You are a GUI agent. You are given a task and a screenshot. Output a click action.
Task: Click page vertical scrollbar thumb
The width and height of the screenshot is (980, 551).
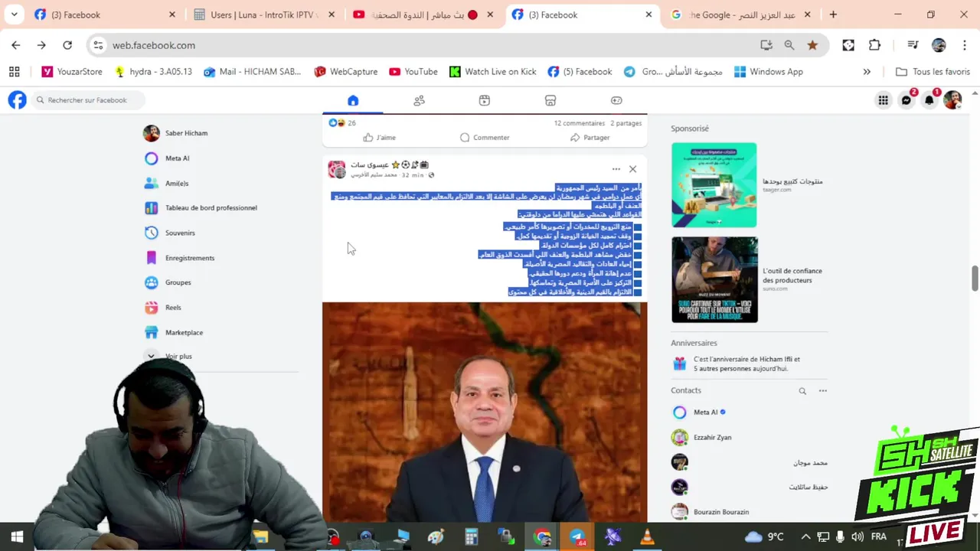point(975,279)
